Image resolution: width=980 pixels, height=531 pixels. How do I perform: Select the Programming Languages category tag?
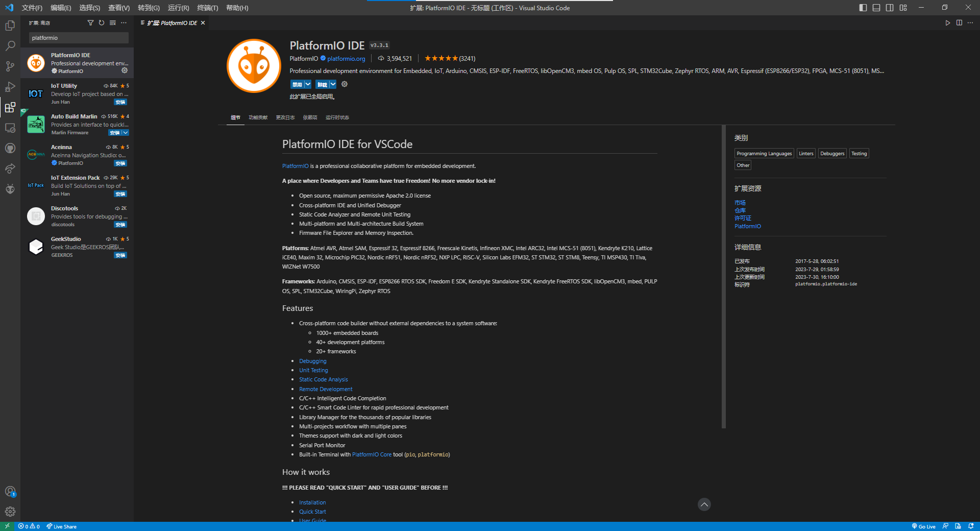[764, 154]
